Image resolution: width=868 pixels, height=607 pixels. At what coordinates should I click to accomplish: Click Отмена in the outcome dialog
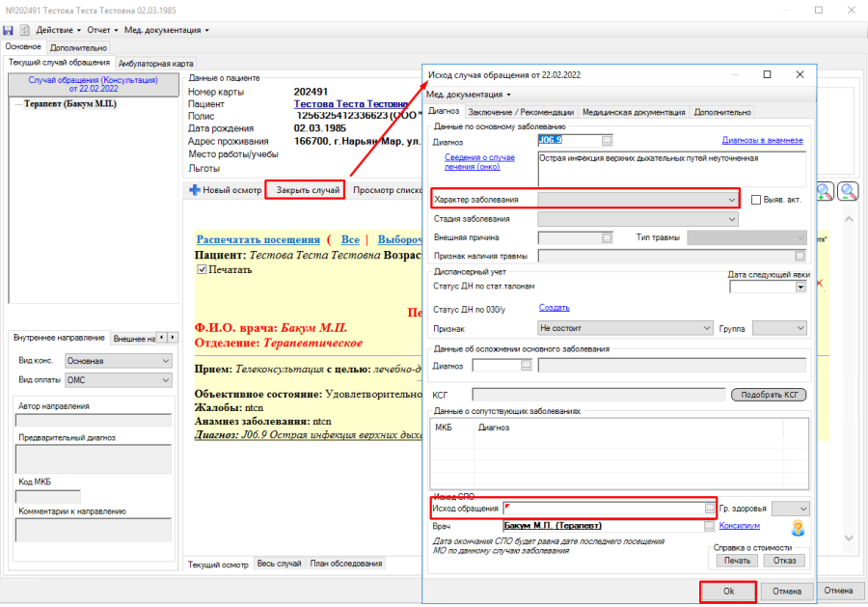pos(787,591)
